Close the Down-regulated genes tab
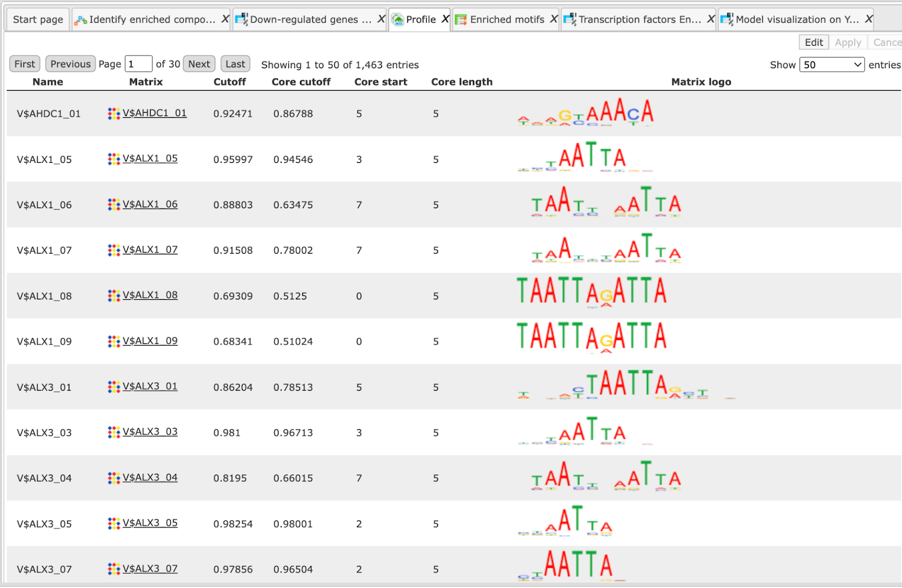Viewport: 902px width, 588px height. (381, 19)
